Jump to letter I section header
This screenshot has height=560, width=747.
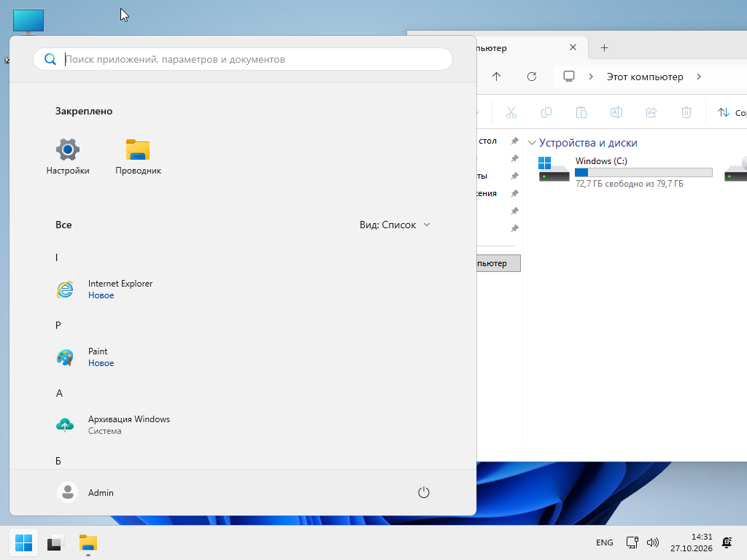(57, 257)
